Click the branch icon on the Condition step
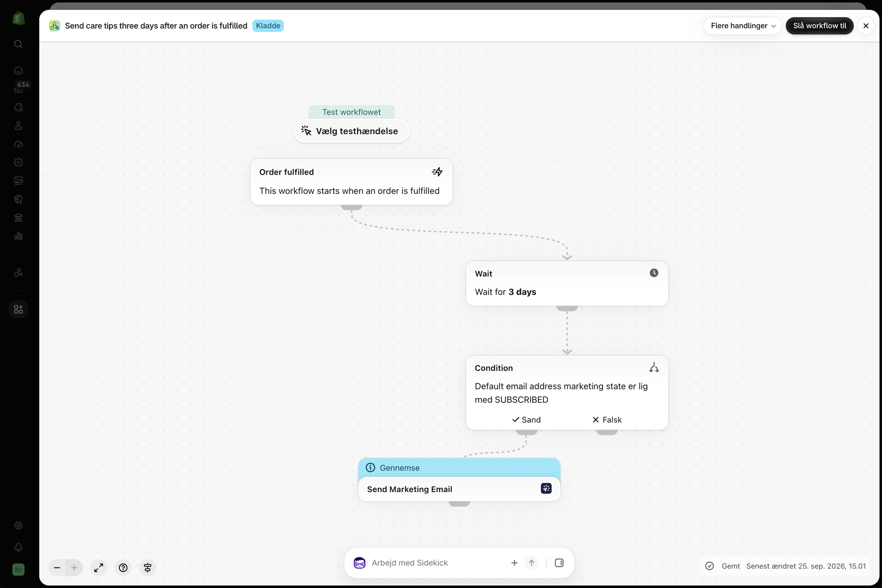 pos(654,367)
